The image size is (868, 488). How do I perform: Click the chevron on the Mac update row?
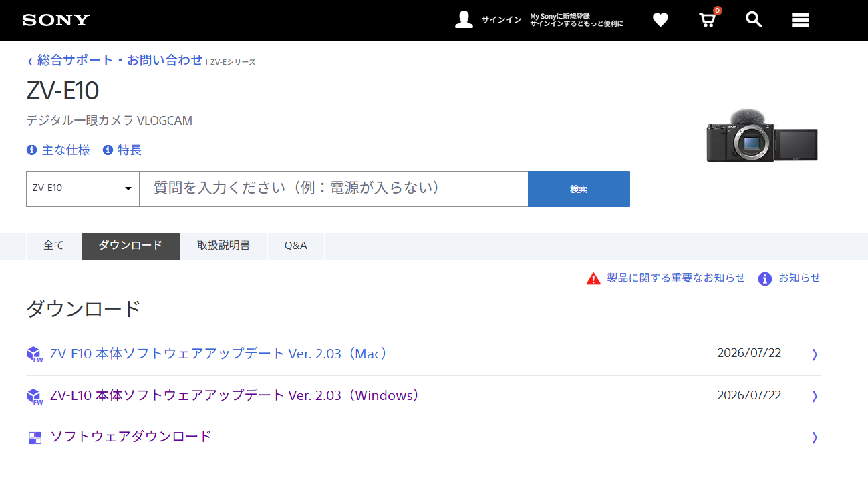(815, 354)
